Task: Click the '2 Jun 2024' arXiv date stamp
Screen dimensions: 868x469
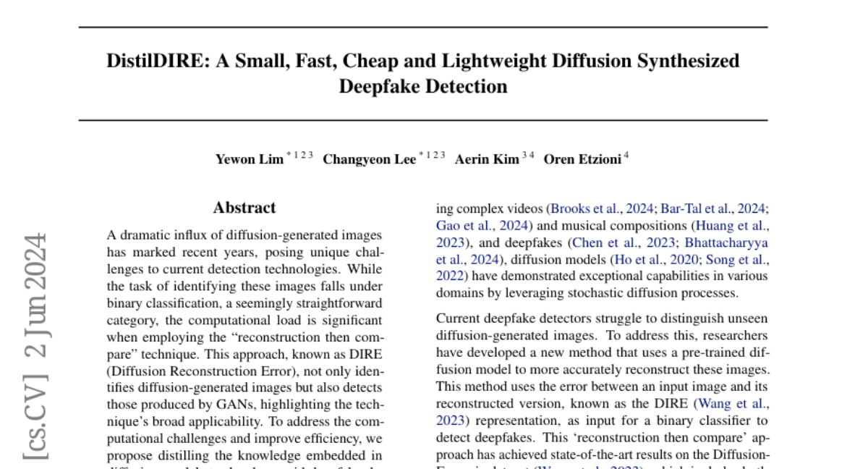Action: 36,298
